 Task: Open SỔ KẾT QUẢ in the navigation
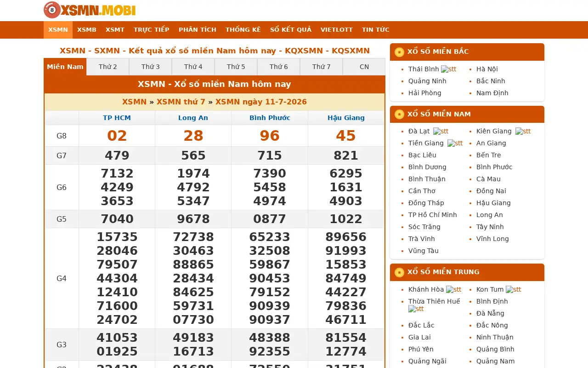pos(291,30)
